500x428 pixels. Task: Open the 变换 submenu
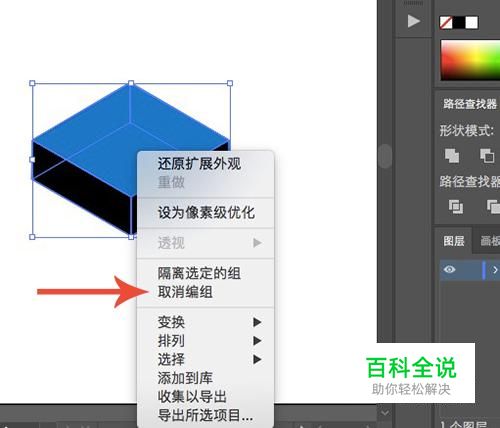point(206,322)
